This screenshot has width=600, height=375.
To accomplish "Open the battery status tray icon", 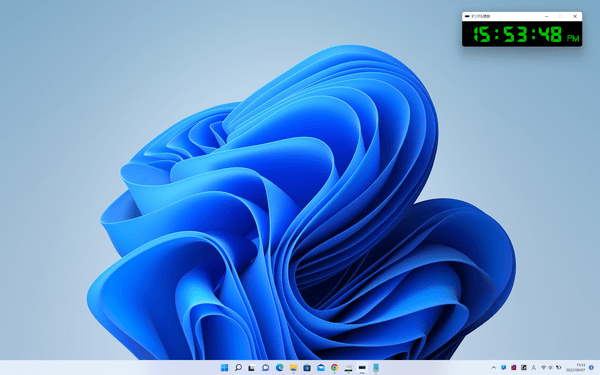I will pyautogui.click(x=559, y=368).
